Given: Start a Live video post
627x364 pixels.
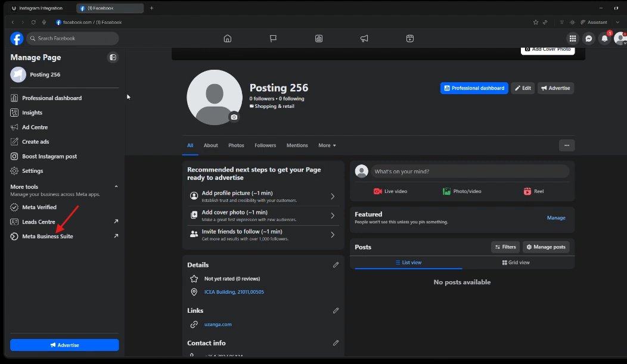Looking at the screenshot, I should pos(390,191).
